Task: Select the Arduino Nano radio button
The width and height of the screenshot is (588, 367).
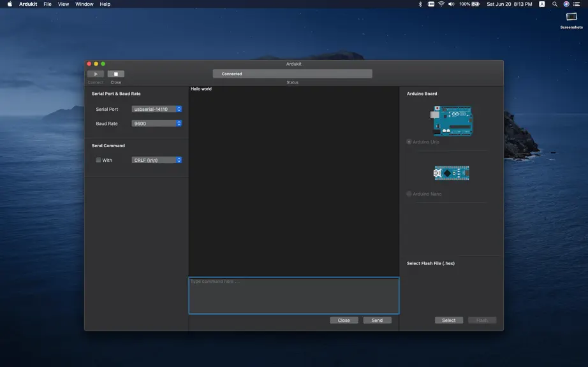Action: pyautogui.click(x=409, y=194)
